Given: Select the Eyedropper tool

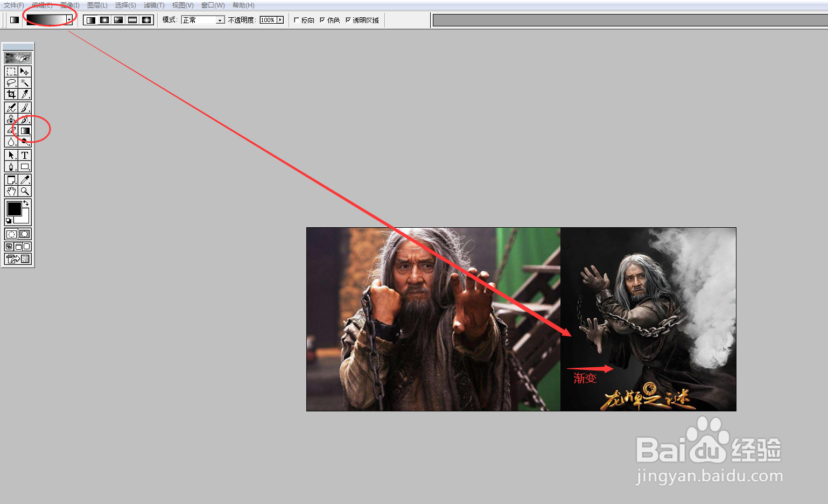Looking at the screenshot, I should tap(25, 180).
